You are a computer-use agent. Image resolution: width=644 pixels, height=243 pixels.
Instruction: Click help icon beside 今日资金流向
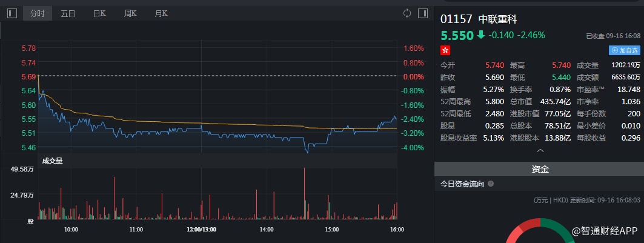click(490, 184)
